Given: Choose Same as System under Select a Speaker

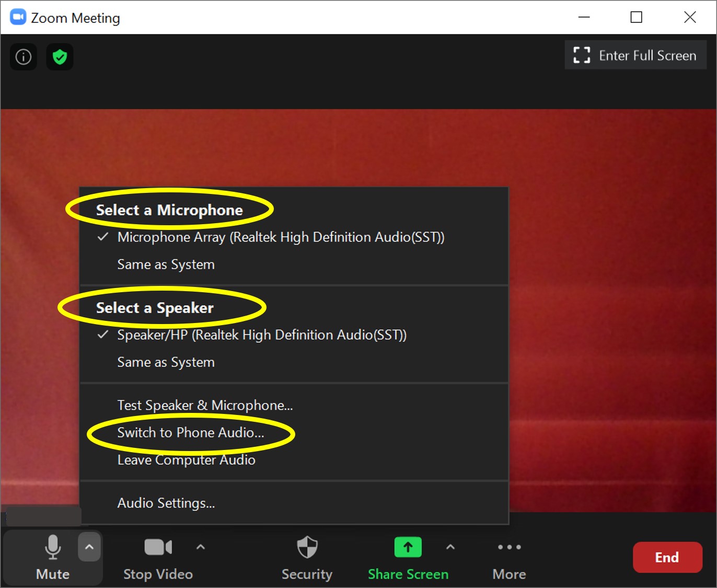Looking at the screenshot, I should point(166,362).
